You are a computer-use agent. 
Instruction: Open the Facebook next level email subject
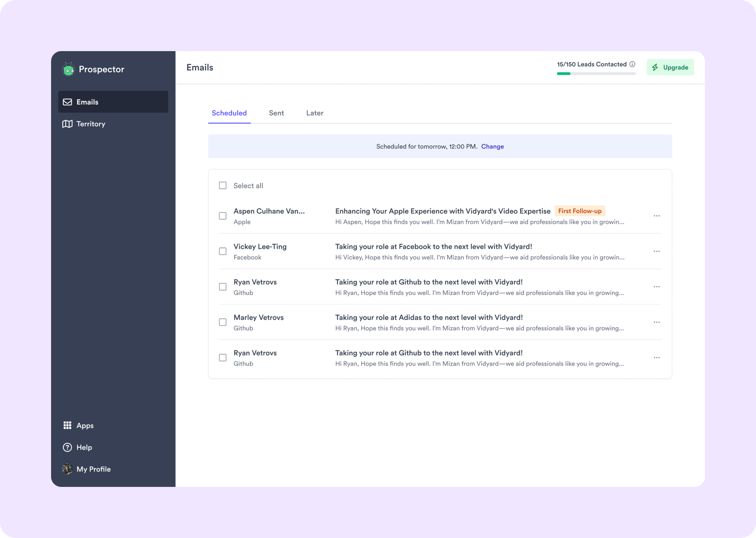(x=433, y=247)
